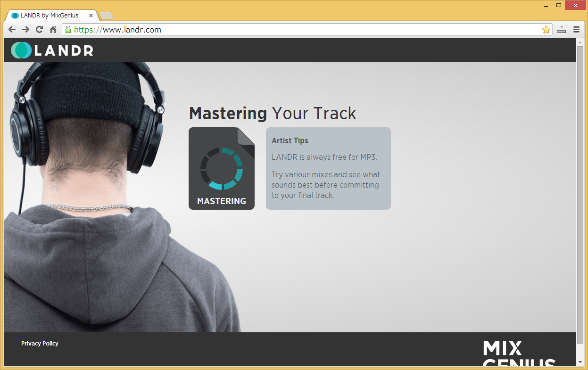Click the Mastering Your Track heading
This screenshot has width=588, height=370.
click(x=273, y=114)
